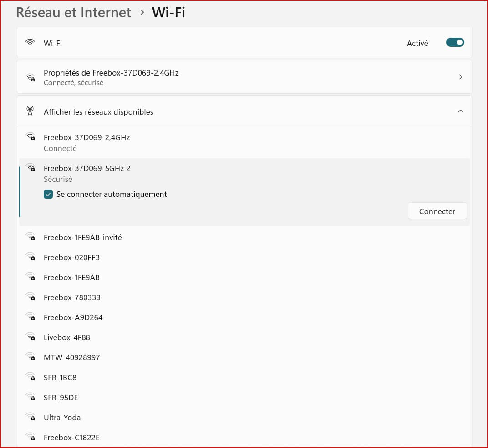This screenshot has width=488, height=448.
Task: Open Propriétés de Freebox-37D069-2,4GHz via the chevron
Action: point(460,77)
